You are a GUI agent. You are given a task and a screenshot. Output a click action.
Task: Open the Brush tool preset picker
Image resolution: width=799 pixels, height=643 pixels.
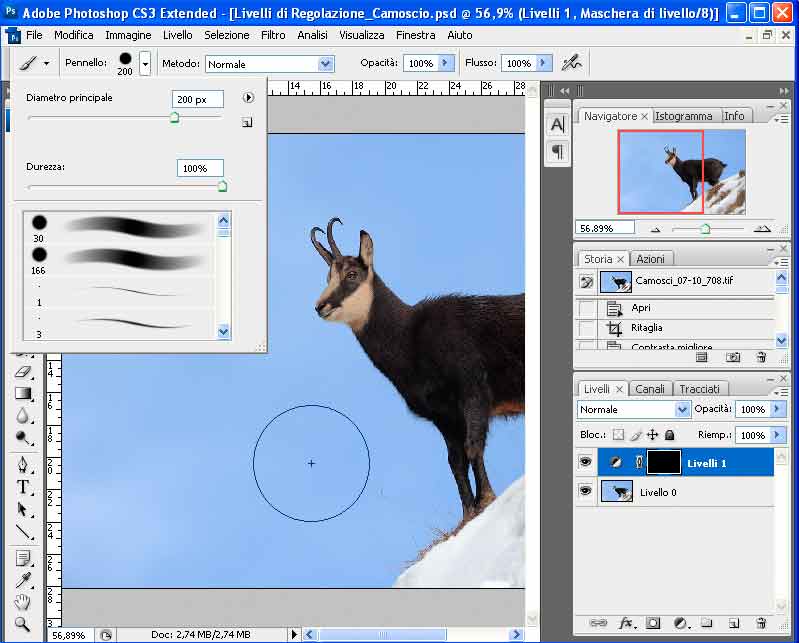tap(34, 63)
